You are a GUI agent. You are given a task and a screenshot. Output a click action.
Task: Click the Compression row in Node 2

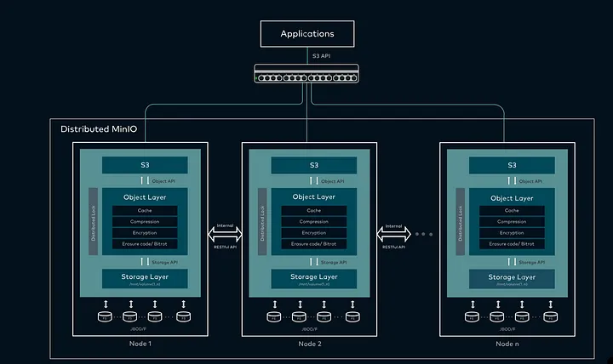(314, 221)
